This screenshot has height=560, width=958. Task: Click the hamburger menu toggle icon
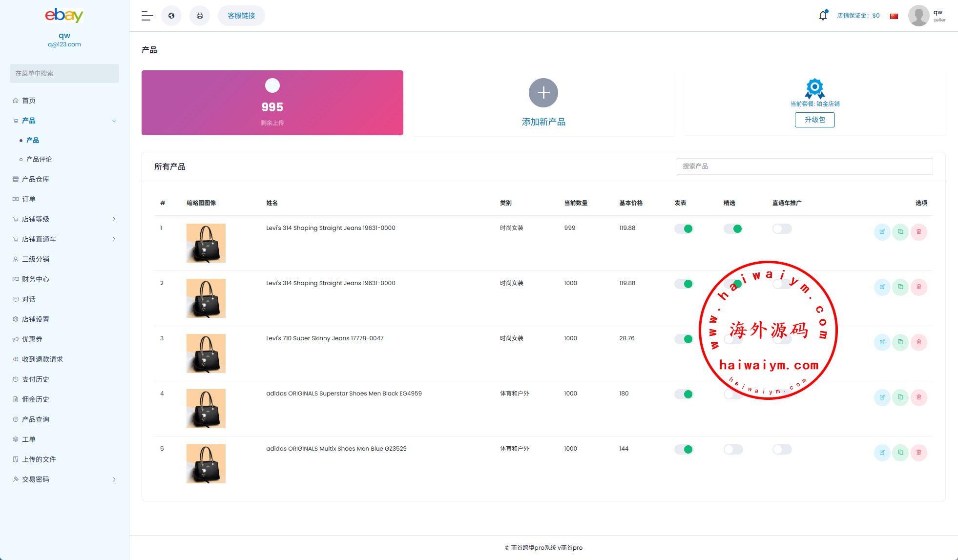[147, 16]
